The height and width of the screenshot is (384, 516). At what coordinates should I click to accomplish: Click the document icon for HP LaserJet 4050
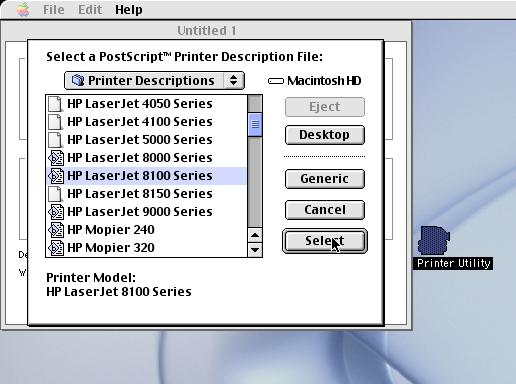pyautogui.click(x=55, y=104)
